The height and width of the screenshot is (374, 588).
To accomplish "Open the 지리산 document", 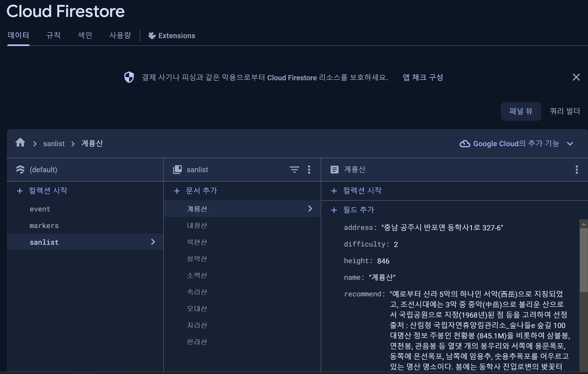I will tap(242, 325).
